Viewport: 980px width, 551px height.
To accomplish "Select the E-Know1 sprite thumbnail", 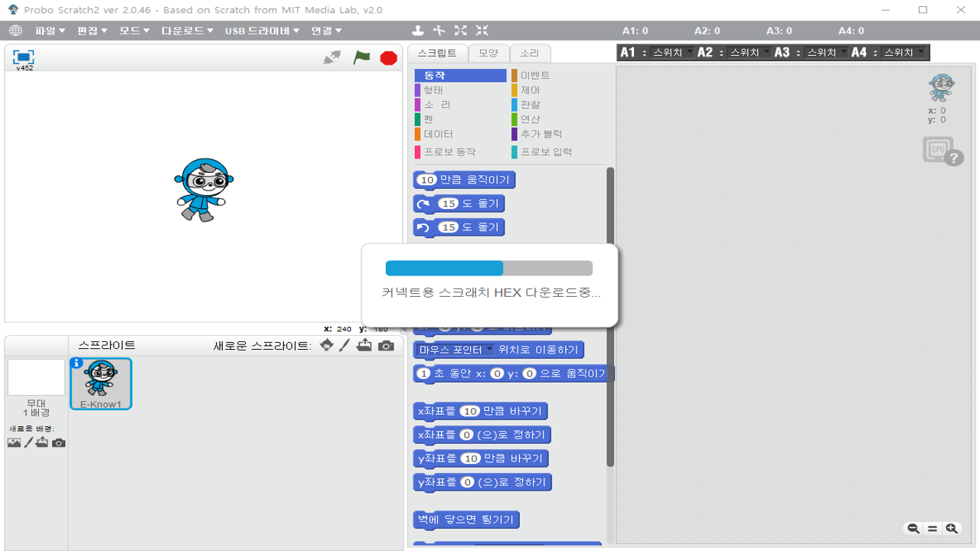I will click(101, 384).
